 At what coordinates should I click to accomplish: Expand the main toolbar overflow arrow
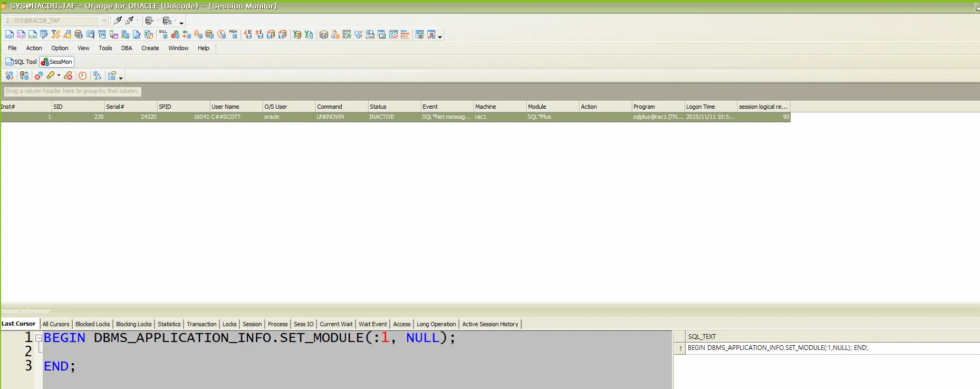(x=439, y=37)
